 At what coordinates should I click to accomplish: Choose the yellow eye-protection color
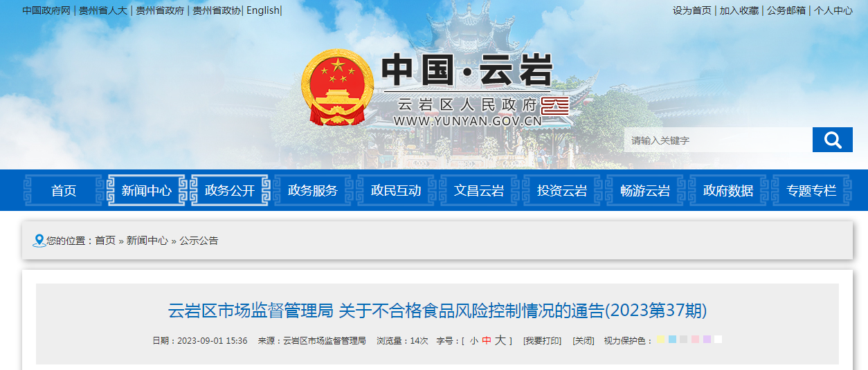coord(662,340)
